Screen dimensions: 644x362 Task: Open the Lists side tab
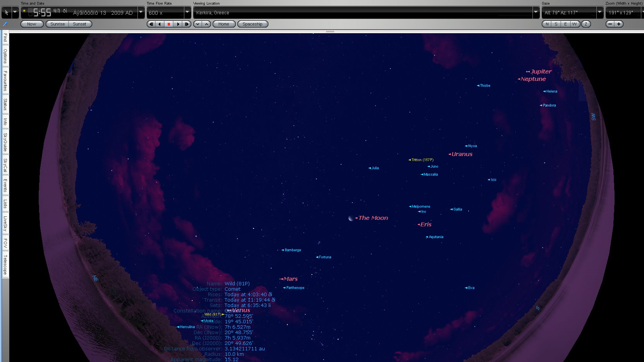click(5, 204)
